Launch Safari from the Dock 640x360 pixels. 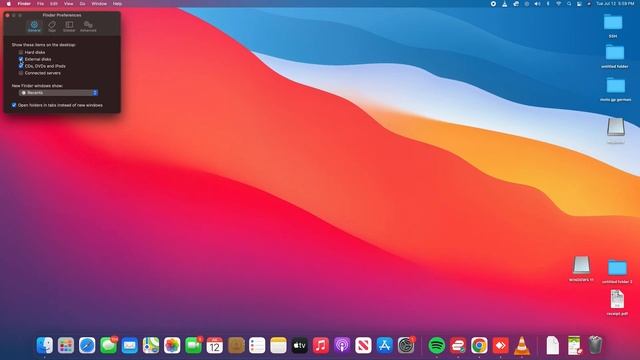[87, 345]
